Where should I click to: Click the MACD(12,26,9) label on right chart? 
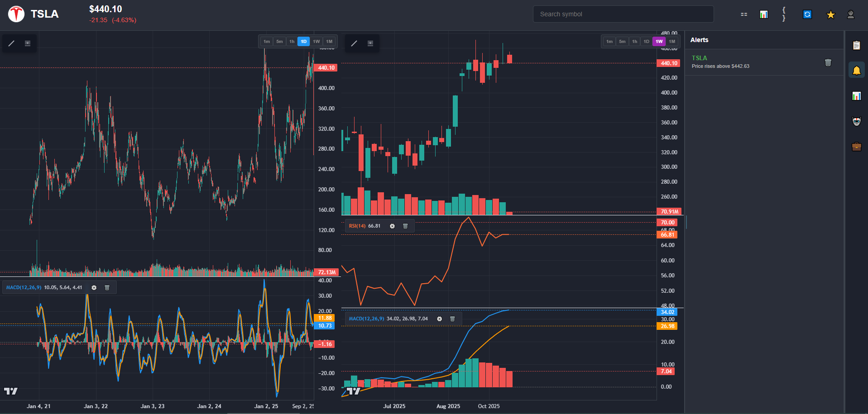click(366, 319)
